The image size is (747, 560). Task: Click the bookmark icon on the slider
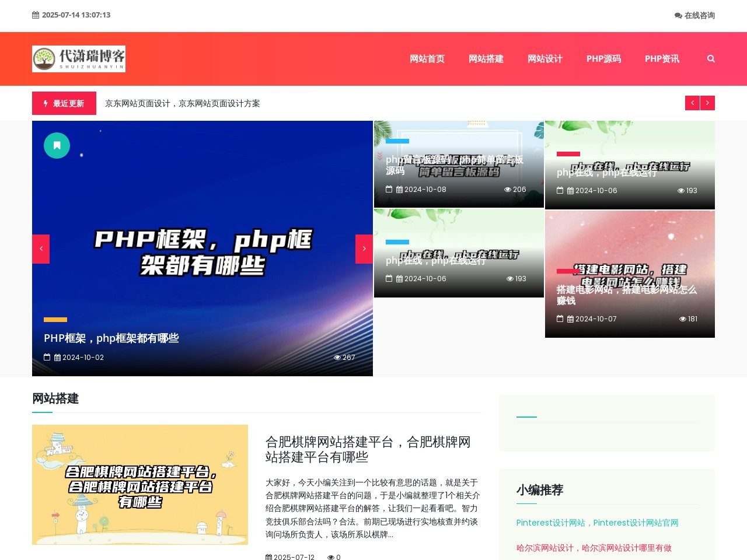(57, 145)
